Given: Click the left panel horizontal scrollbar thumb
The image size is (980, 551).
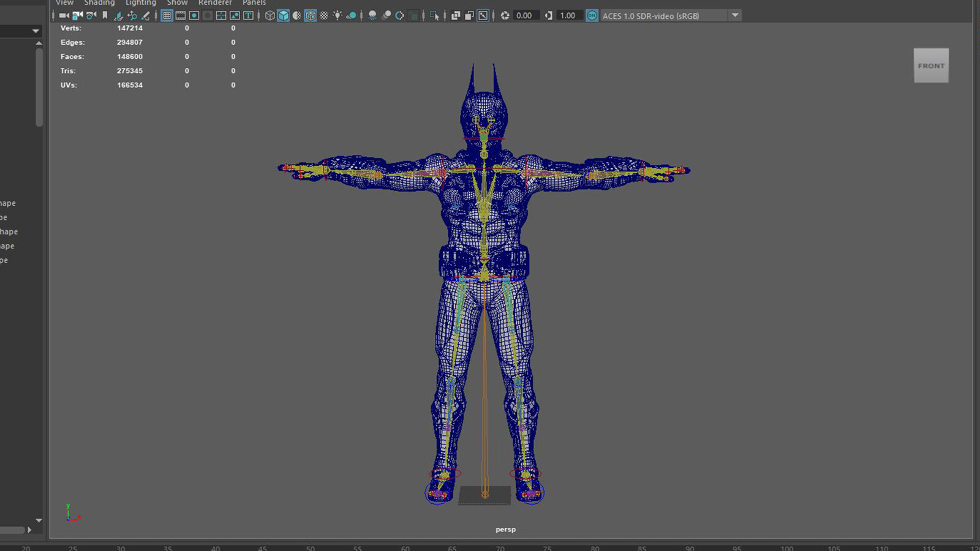Looking at the screenshot, I should click(12, 530).
